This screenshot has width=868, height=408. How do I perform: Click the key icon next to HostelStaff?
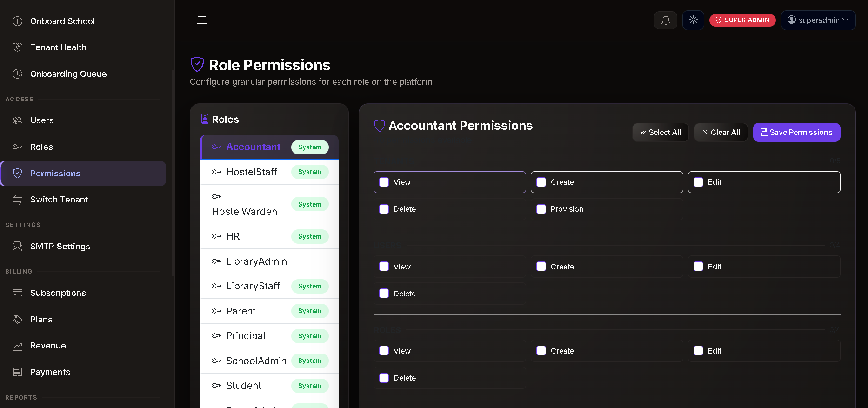(x=216, y=172)
